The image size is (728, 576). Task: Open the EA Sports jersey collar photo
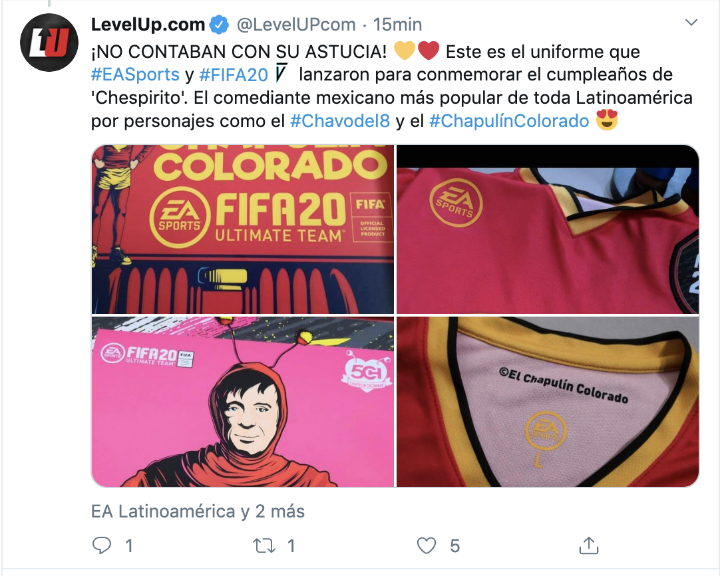pyautogui.click(x=548, y=229)
